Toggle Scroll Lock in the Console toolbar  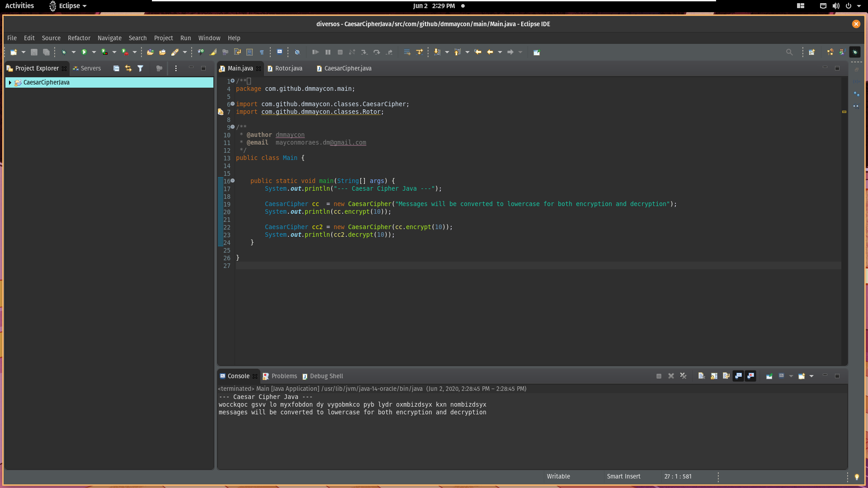pos(714,376)
